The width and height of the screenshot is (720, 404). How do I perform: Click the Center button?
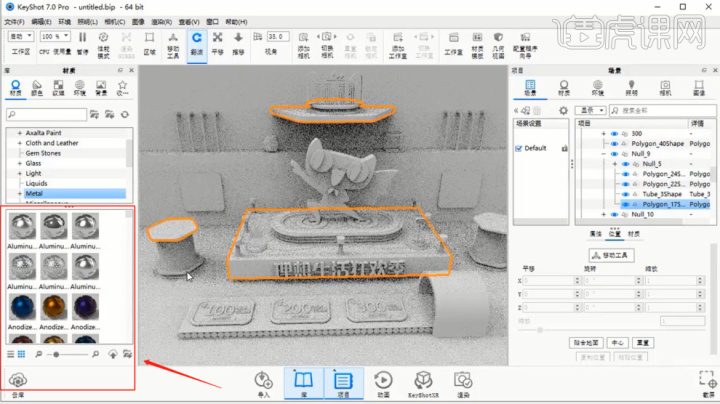(x=617, y=343)
